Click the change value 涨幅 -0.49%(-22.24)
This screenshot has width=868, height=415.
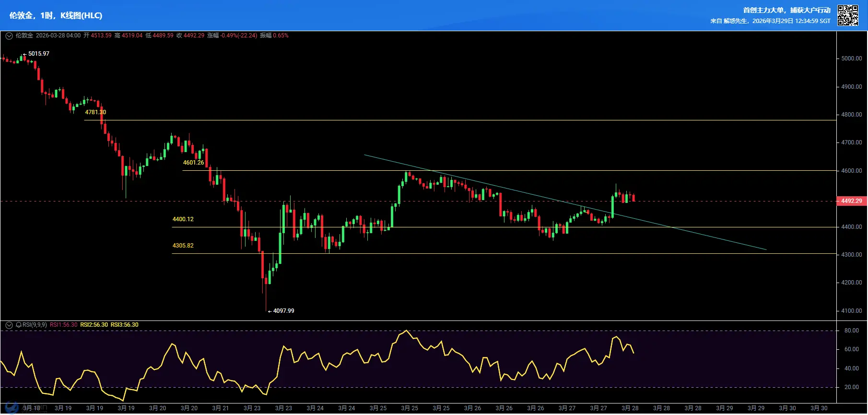232,36
